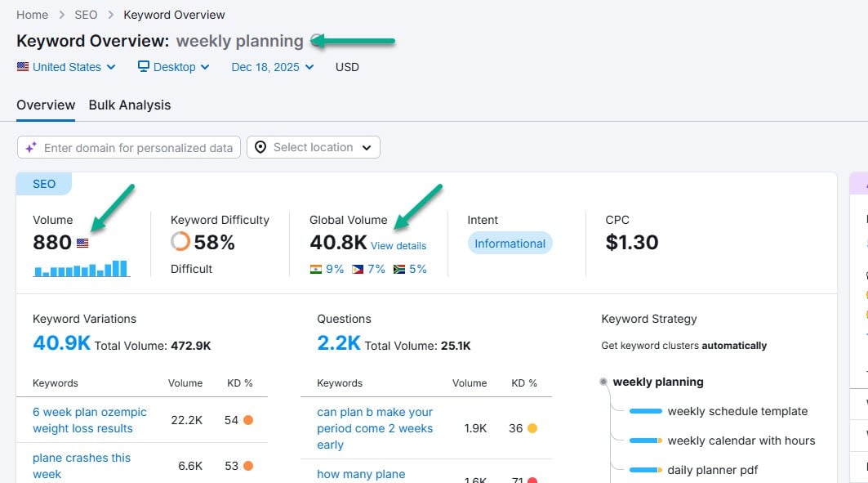This screenshot has width=868, height=483.
Task: Open the Desktop device dropdown
Action: (174, 67)
